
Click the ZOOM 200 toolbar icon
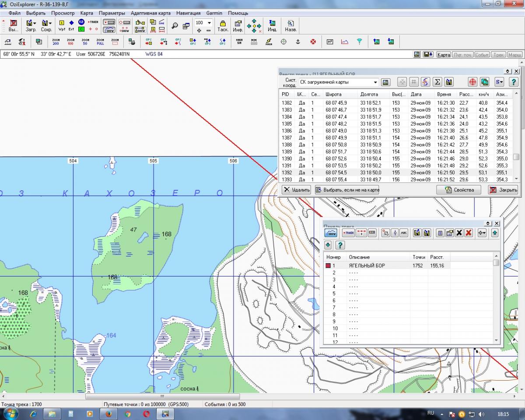click(56, 42)
